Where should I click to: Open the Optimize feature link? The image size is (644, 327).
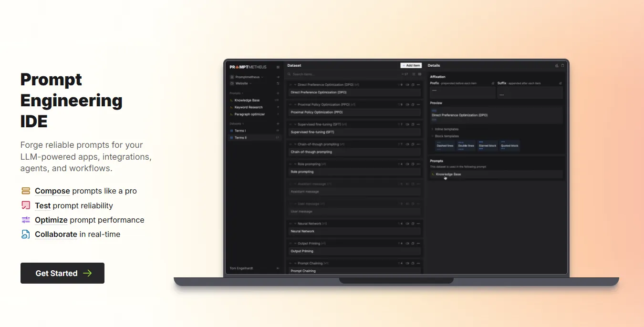[51, 220]
